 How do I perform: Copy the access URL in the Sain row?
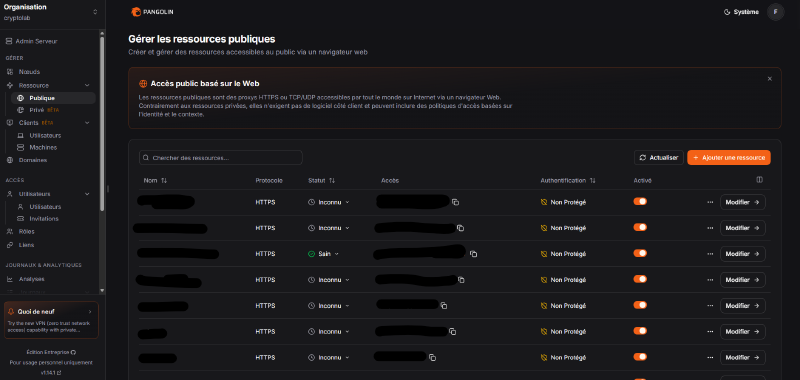click(x=473, y=254)
